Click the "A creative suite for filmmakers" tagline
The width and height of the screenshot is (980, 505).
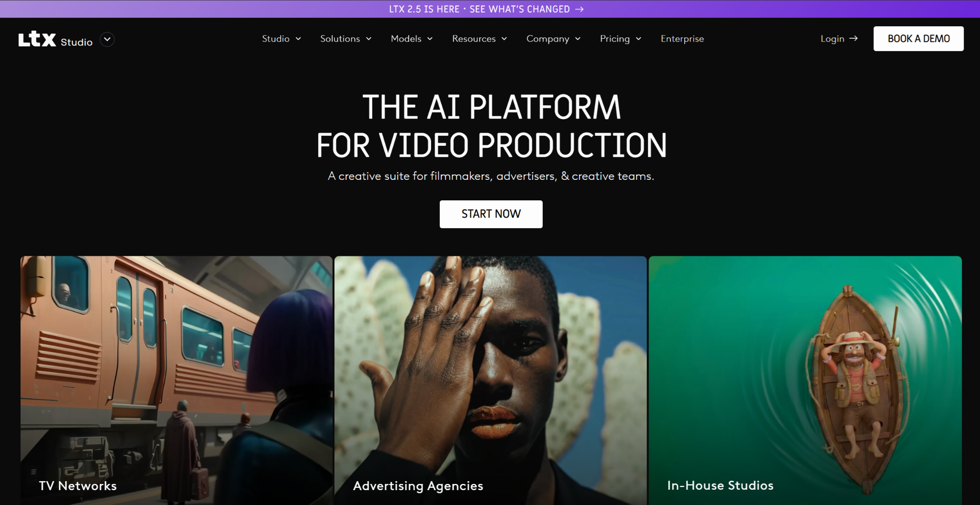(491, 176)
